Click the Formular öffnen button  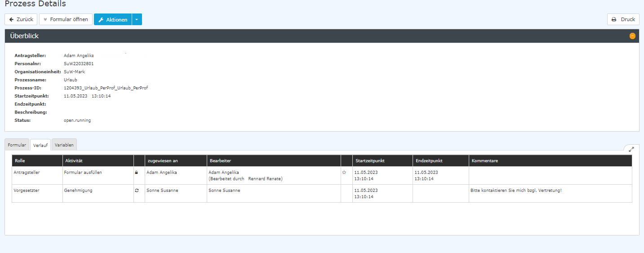(66, 19)
